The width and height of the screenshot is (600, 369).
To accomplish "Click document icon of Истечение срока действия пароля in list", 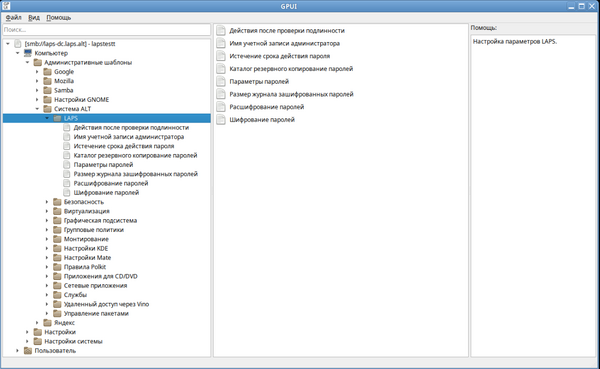I will point(221,56).
